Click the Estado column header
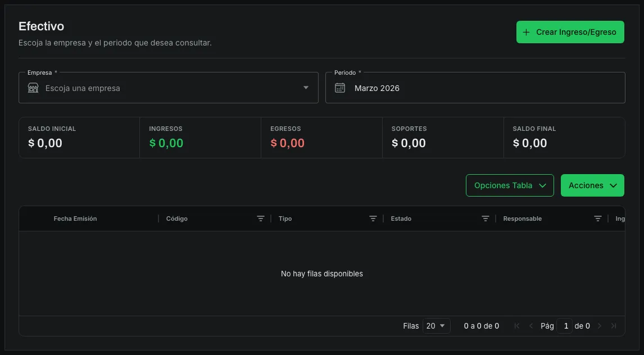Viewport: 644px width, 355px height. [x=401, y=219]
